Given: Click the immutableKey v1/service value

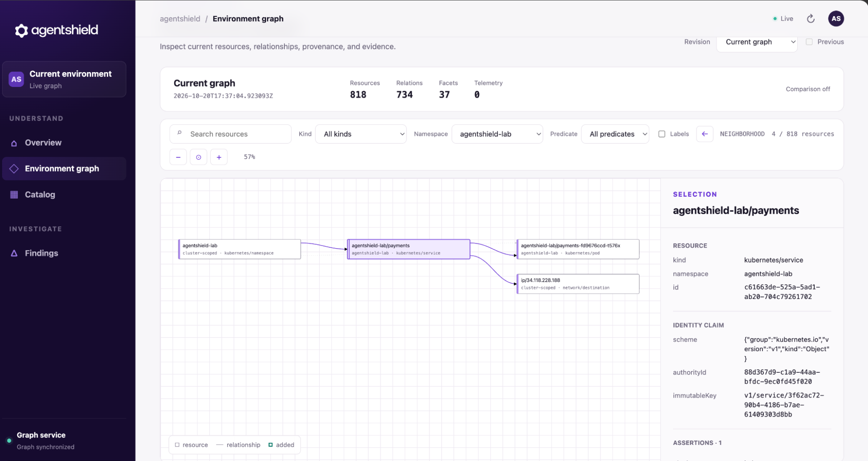Looking at the screenshot, I should (784, 405).
